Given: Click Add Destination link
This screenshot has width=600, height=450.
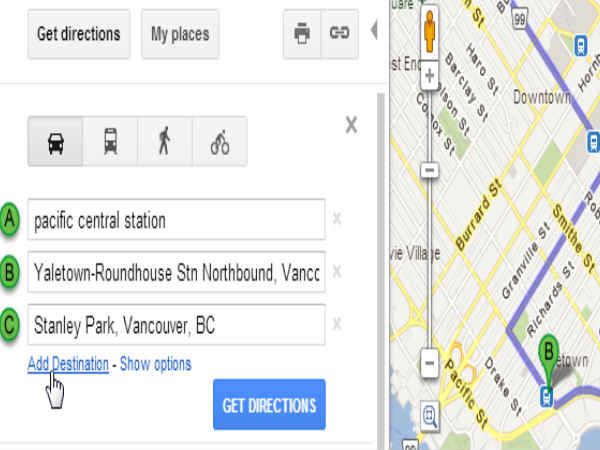Looking at the screenshot, I should pos(68,364).
